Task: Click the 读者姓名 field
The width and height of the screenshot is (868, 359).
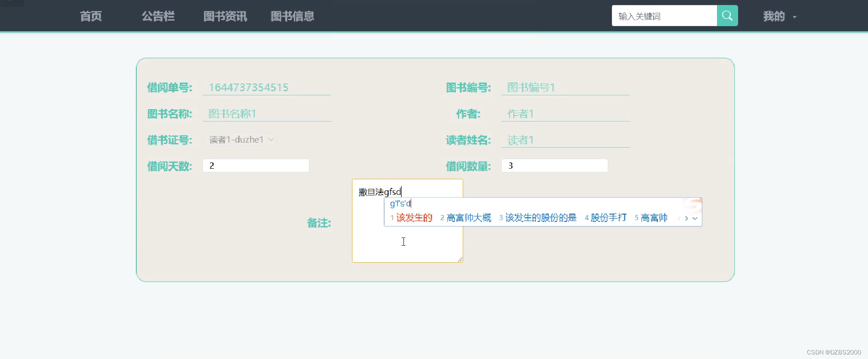Action: (x=566, y=140)
